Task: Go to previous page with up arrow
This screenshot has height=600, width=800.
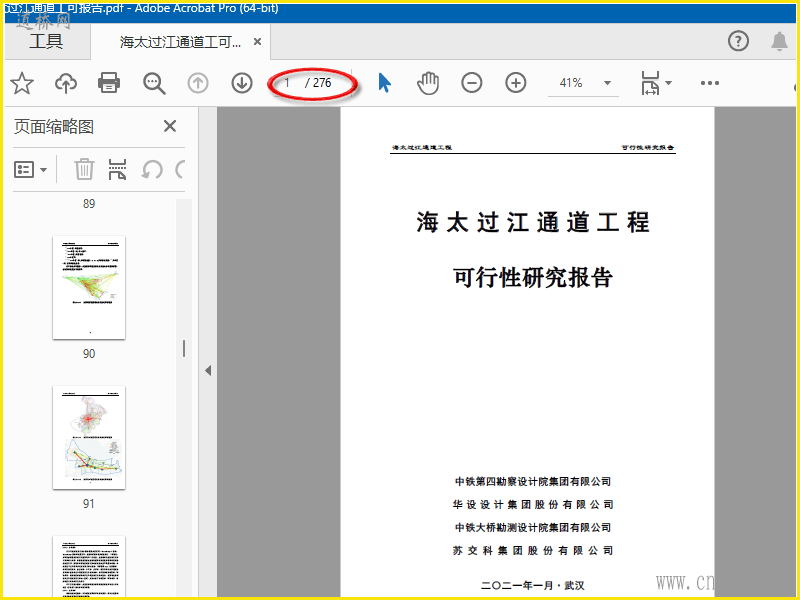Action: tap(198, 83)
